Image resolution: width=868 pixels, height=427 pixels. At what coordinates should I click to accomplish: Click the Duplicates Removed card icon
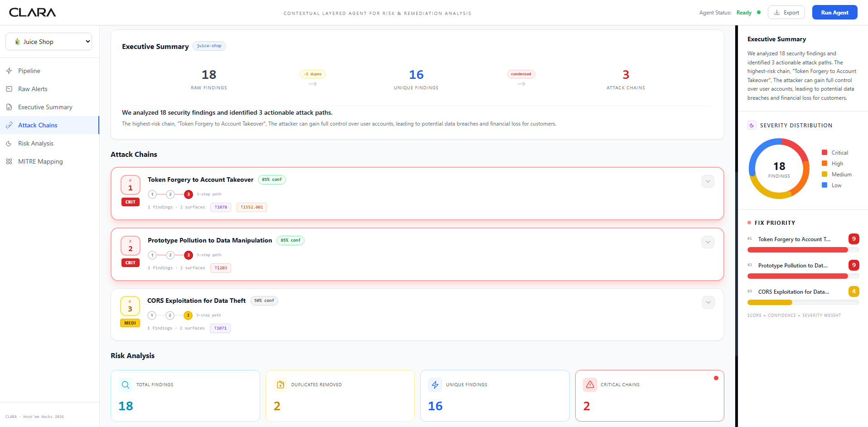(x=281, y=385)
